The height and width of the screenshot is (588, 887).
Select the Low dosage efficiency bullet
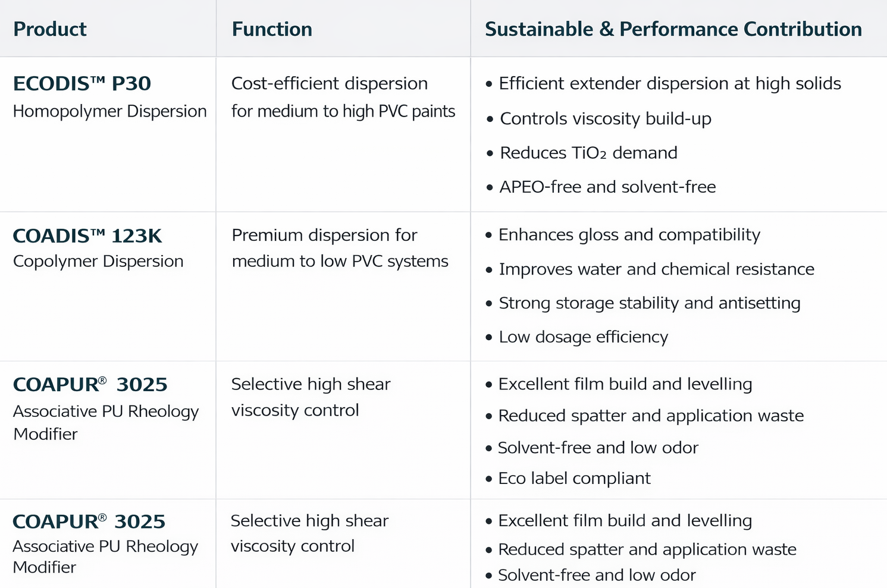[x=583, y=337]
